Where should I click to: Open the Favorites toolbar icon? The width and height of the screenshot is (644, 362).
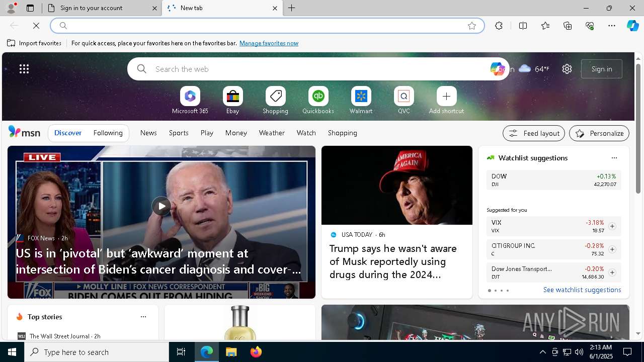pyautogui.click(x=545, y=26)
